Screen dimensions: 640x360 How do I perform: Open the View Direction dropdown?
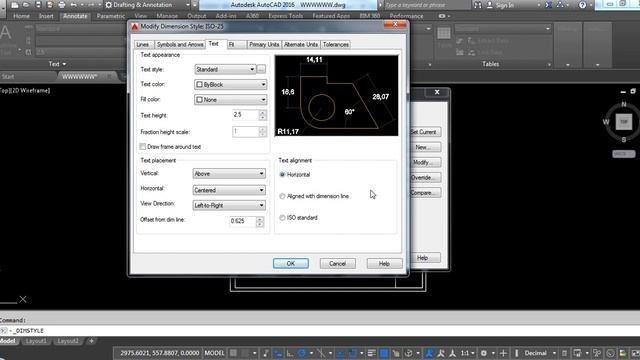pos(229,205)
